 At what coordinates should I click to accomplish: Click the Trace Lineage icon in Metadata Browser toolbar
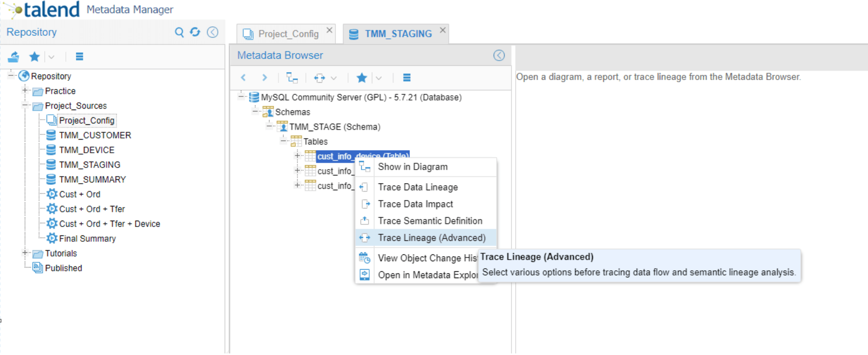[320, 78]
